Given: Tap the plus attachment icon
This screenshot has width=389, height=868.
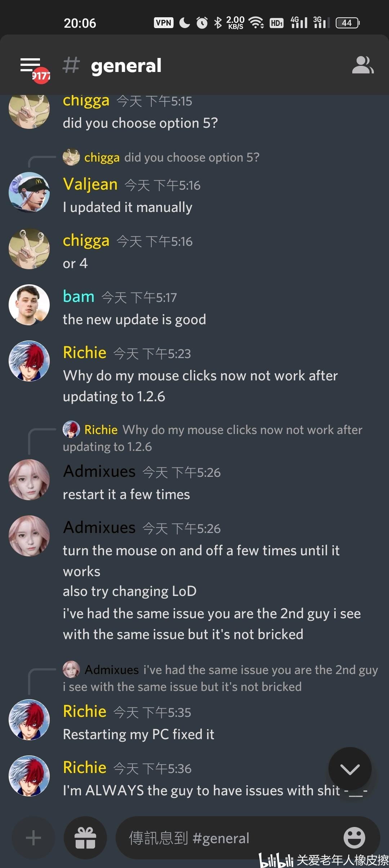Looking at the screenshot, I should (33, 838).
